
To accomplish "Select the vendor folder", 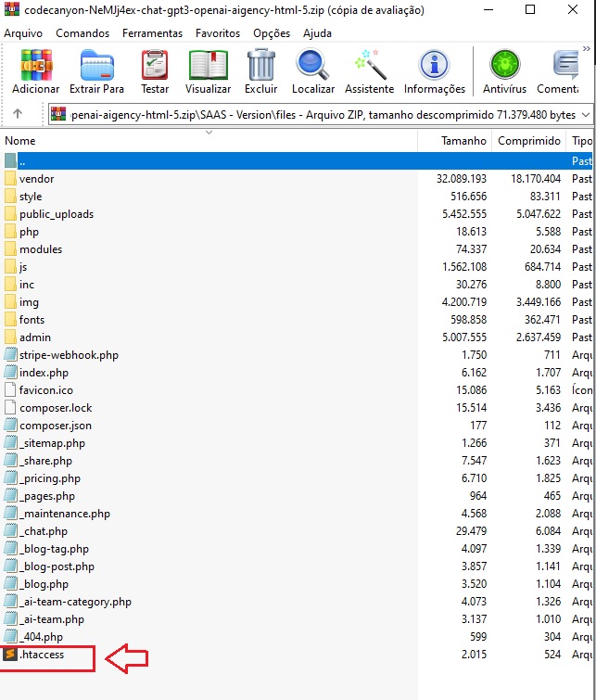I will (36, 179).
